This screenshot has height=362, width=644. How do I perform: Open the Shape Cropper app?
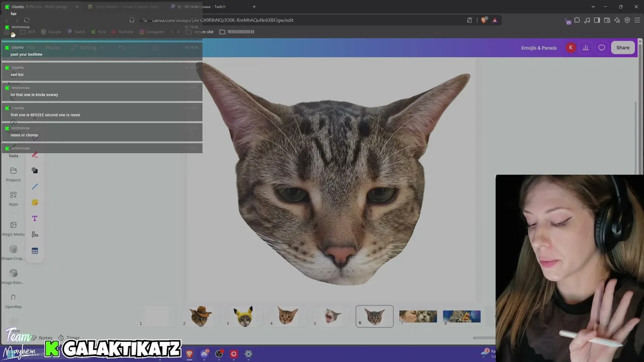coord(13,252)
